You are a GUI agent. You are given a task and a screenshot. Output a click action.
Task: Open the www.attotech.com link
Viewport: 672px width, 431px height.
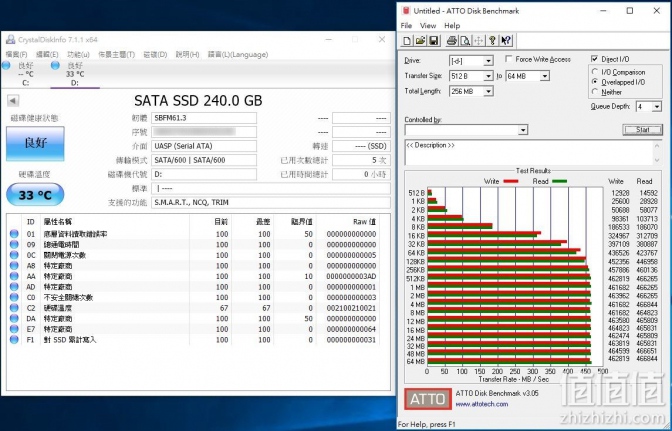[481, 404]
